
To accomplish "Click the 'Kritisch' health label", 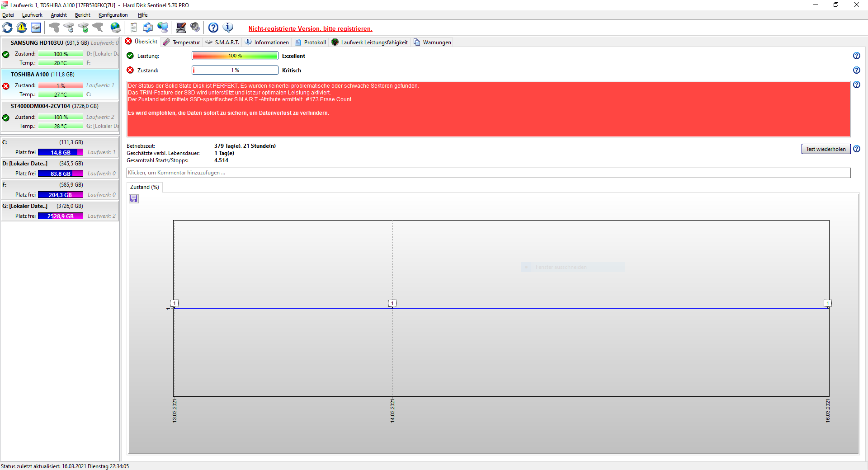I will (x=292, y=70).
